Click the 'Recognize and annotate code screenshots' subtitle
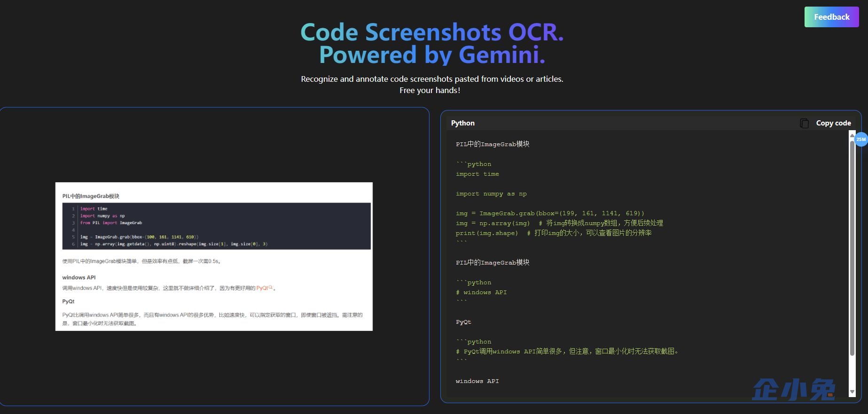This screenshot has width=868, height=414. 432,79
